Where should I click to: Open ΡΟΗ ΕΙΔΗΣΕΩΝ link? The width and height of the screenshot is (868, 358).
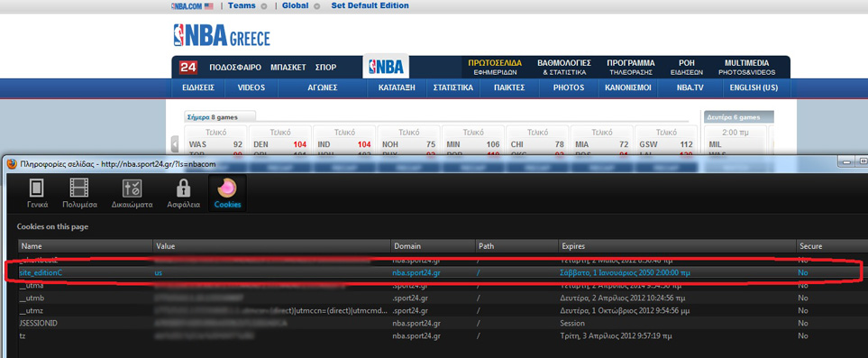(x=687, y=67)
